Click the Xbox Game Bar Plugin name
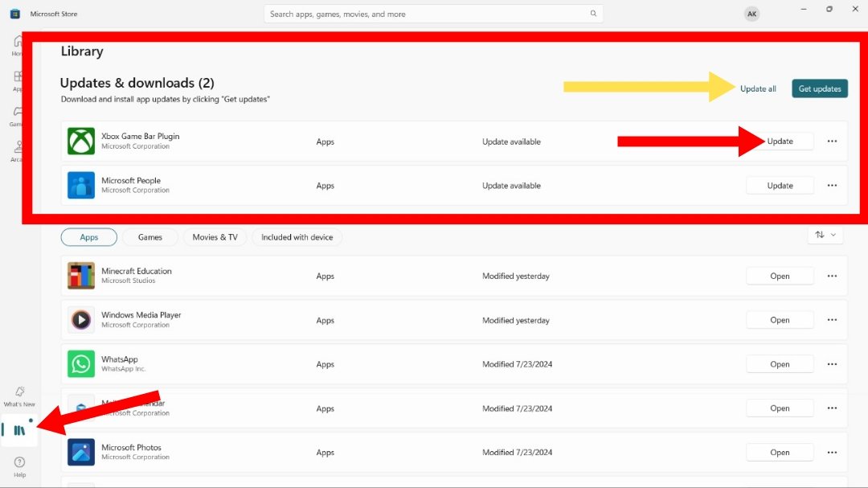 [140, 136]
